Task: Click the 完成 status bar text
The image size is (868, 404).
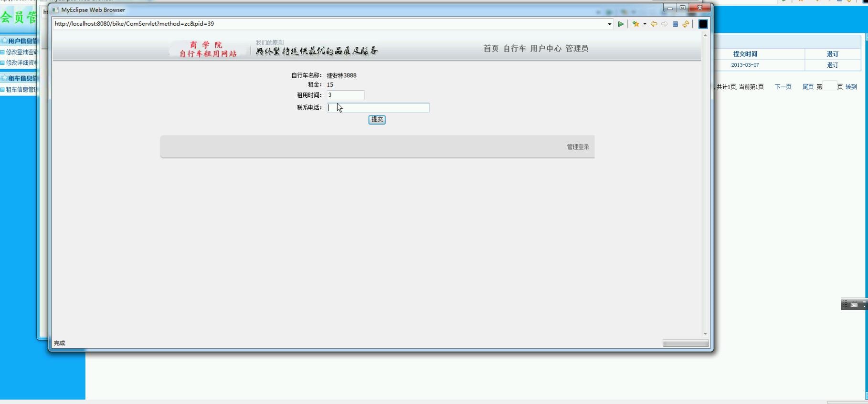Action: tap(59, 343)
